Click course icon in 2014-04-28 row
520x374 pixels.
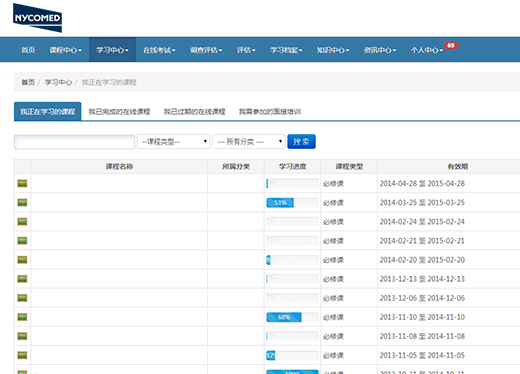pos(22,183)
